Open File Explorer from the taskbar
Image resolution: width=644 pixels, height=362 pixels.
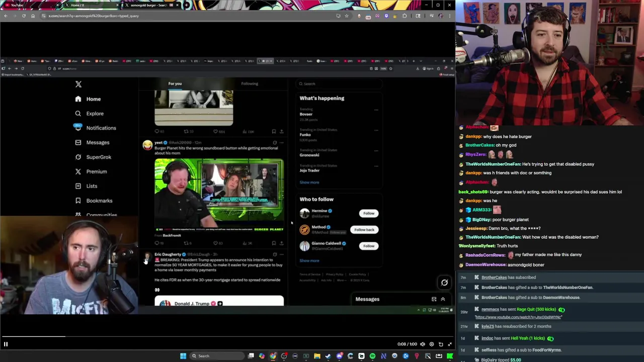[317, 356]
